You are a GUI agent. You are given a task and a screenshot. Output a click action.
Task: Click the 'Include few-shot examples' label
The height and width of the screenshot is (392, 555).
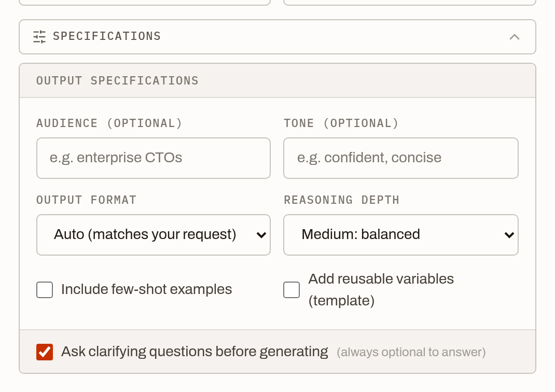coord(147,289)
